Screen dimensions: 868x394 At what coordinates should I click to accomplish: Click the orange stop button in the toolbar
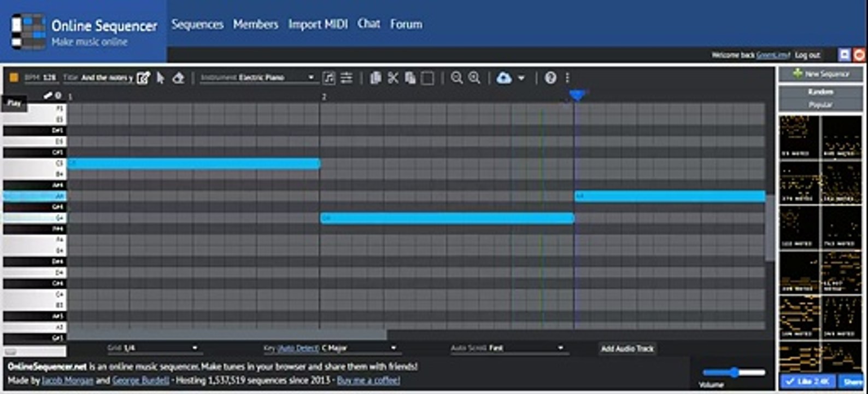(x=14, y=78)
